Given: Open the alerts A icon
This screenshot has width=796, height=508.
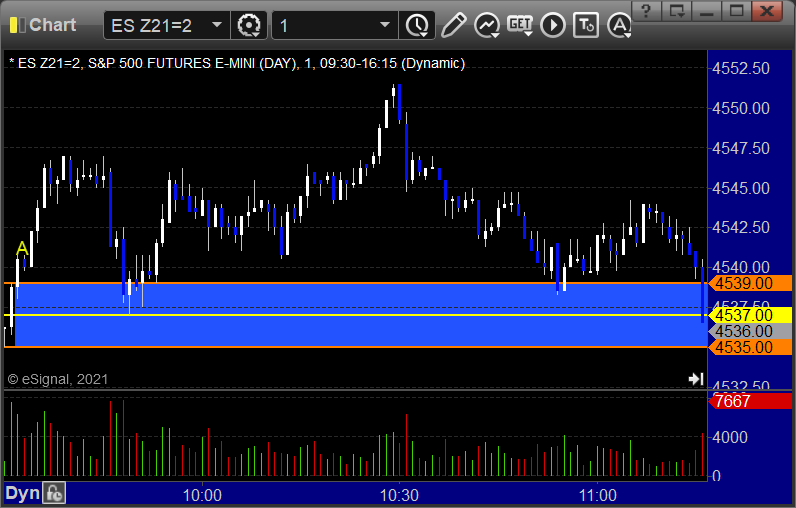Looking at the screenshot, I should pos(619,25).
